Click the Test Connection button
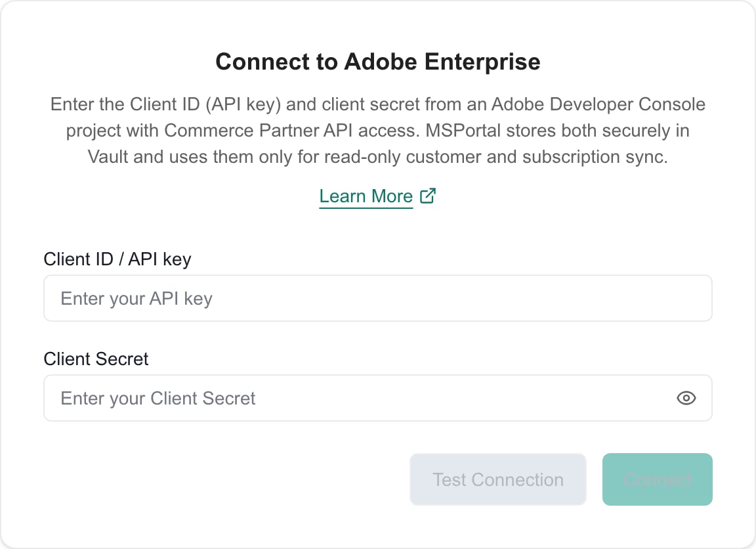Image resolution: width=756 pixels, height=549 pixels. tap(498, 479)
